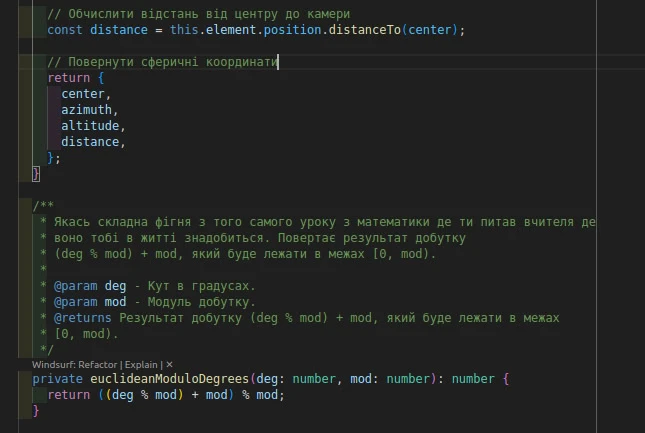Click the /** doc comment opening line

(42, 206)
